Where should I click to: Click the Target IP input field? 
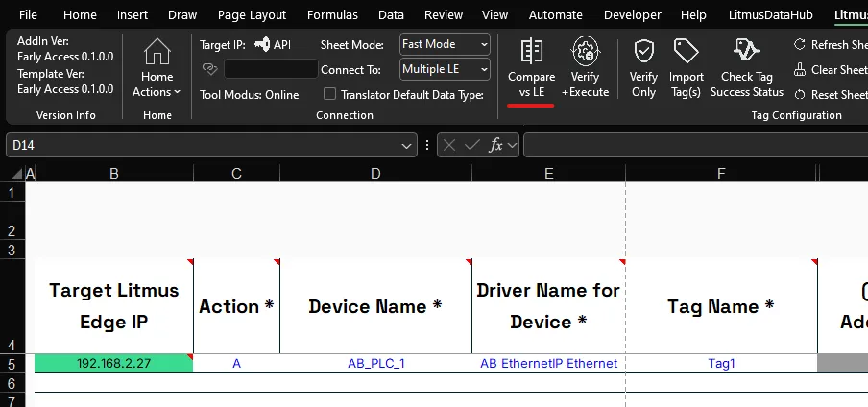point(271,69)
